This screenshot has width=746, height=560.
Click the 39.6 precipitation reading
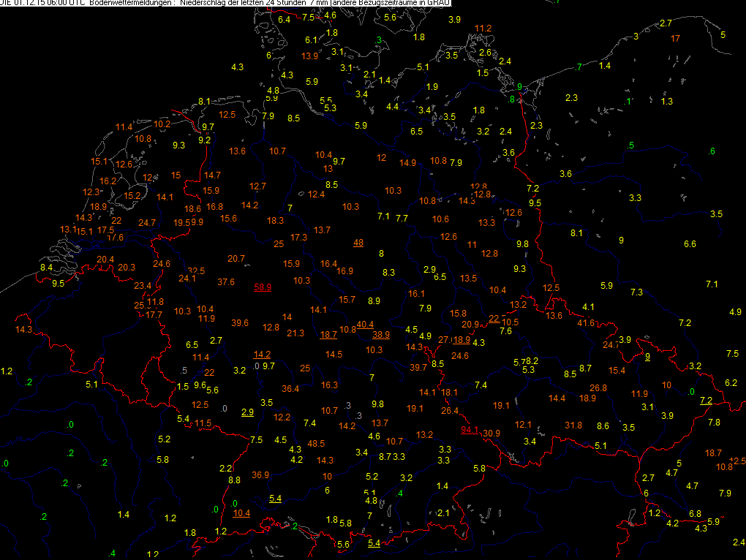(240, 322)
